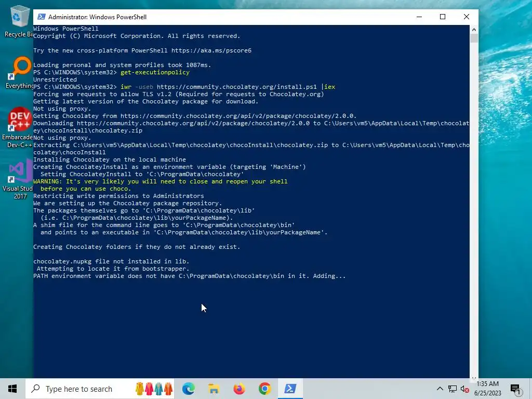Screen dimensions: 532x399
Task: Open Firefox from the taskbar
Action: click(239, 389)
